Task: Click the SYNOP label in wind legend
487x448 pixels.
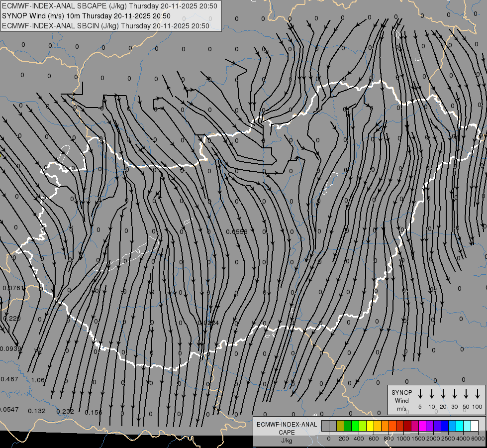Action: pos(401,392)
